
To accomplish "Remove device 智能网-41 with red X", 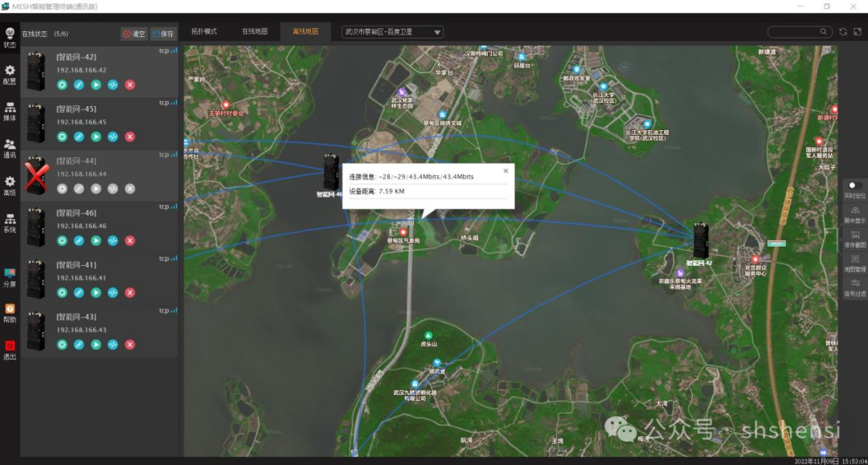I will tap(130, 292).
